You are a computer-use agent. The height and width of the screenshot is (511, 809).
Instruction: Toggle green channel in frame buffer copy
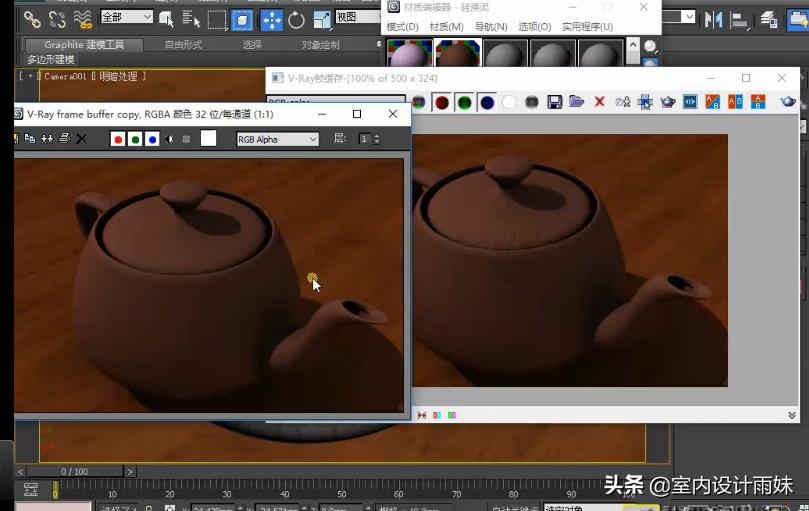coord(135,139)
